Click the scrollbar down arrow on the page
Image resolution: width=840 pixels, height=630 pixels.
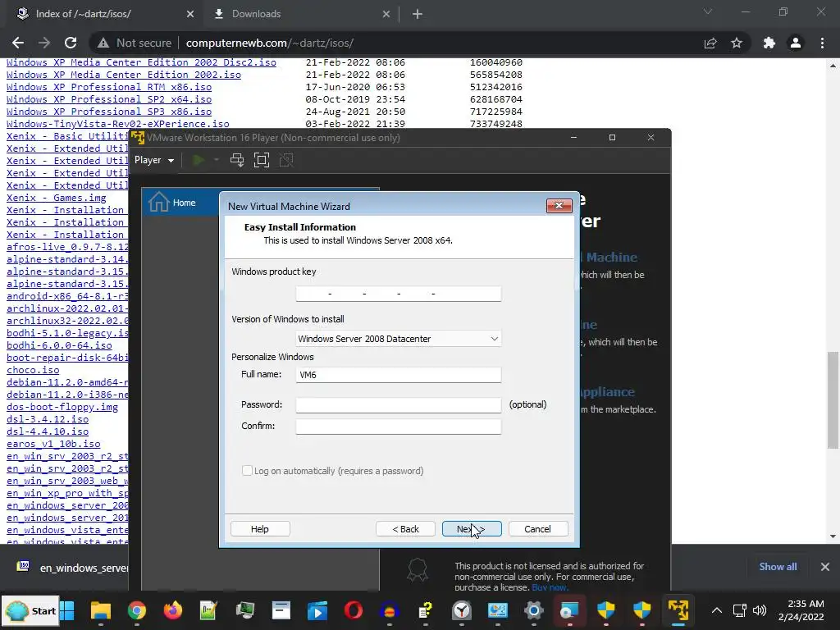[833, 536]
